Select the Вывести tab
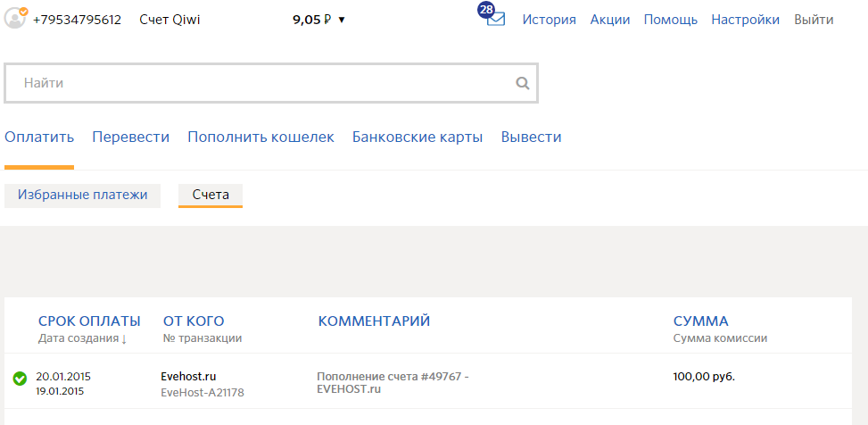Screen dimensions: 868x425 tap(531, 137)
